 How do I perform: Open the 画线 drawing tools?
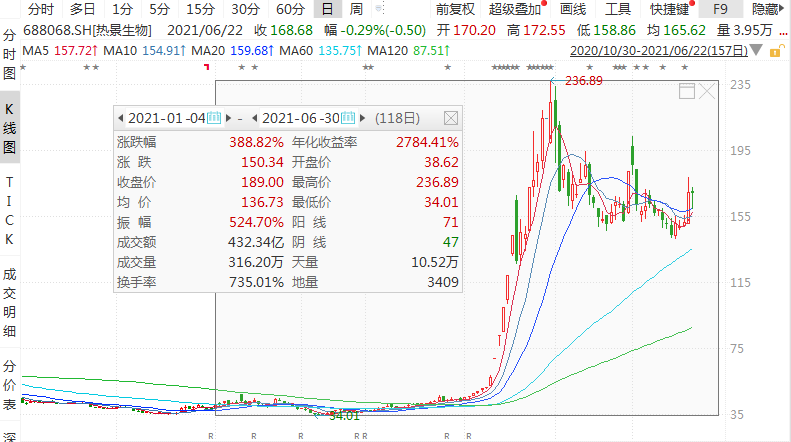tap(573, 9)
